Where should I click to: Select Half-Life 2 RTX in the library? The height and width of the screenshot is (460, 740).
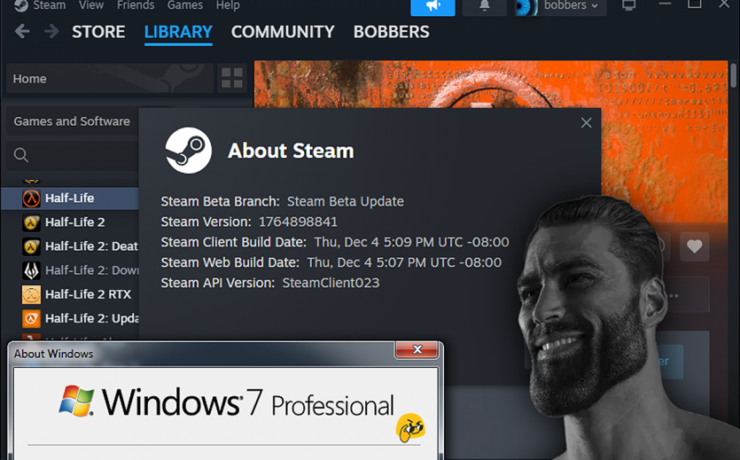click(x=87, y=294)
